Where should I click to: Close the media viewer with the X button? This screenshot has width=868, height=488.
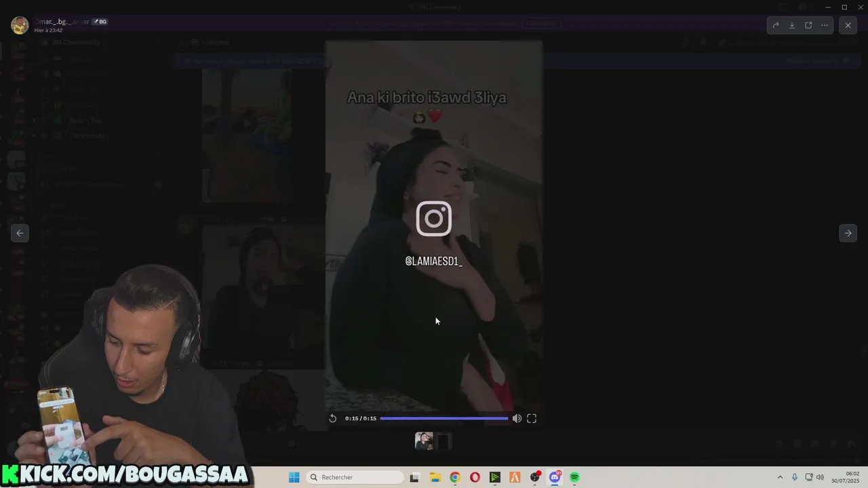(x=848, y=25)
